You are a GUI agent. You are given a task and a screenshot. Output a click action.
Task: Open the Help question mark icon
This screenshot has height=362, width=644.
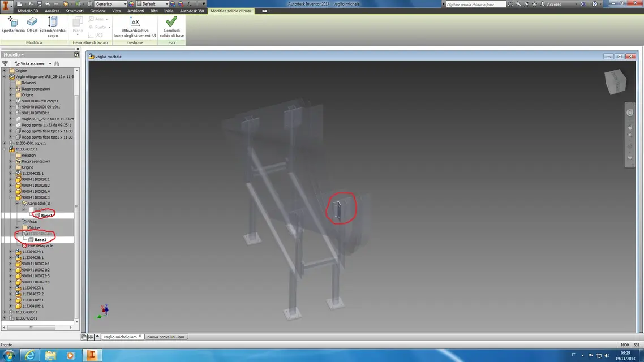(x=594, y=4)
